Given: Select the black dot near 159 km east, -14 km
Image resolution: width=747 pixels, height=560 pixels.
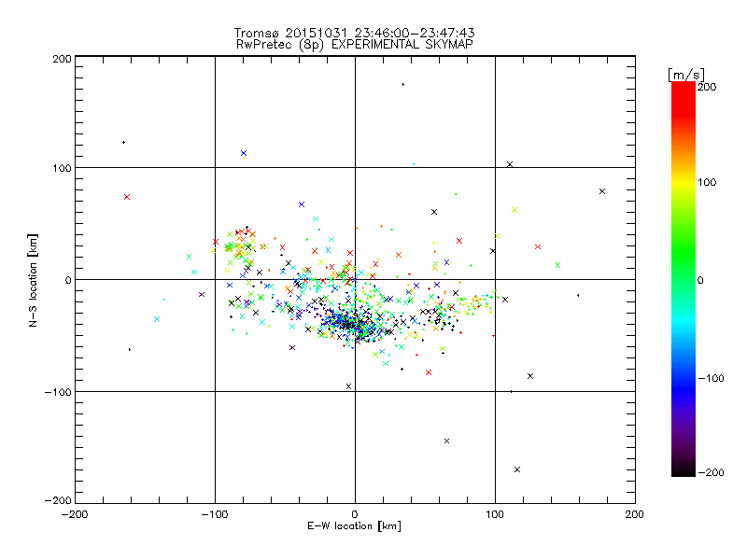Looking at the screenshot, I should coord(578,295).
